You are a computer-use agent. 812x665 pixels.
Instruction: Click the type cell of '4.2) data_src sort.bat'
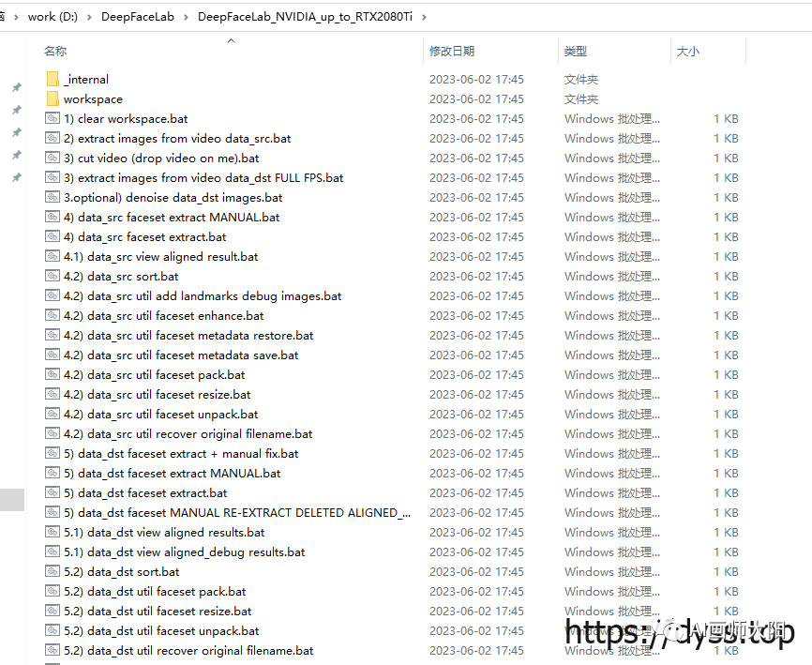(x=612, y=276)
